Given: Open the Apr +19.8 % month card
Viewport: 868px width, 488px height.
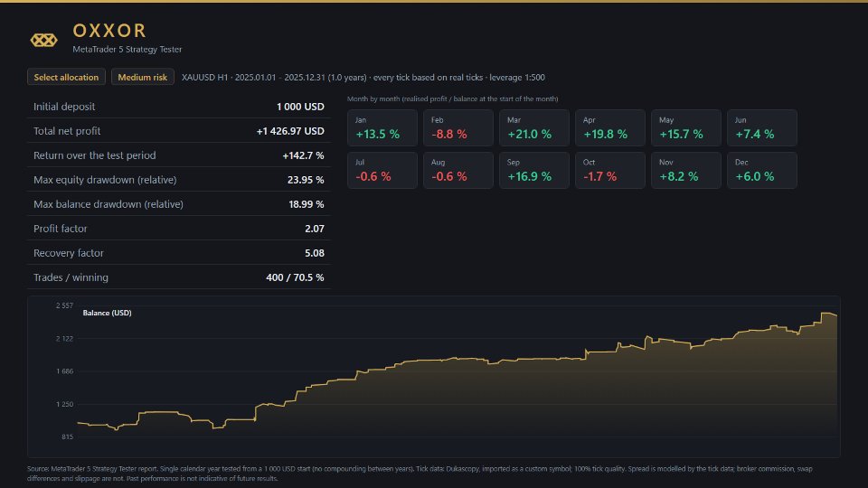Looking at the screenshot, I should [610, 127].
